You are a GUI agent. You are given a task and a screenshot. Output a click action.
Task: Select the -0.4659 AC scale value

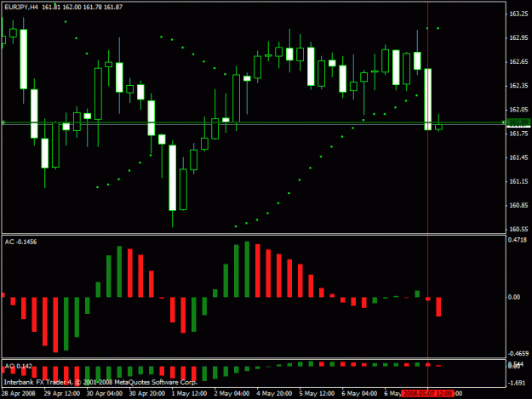[518, 354]
